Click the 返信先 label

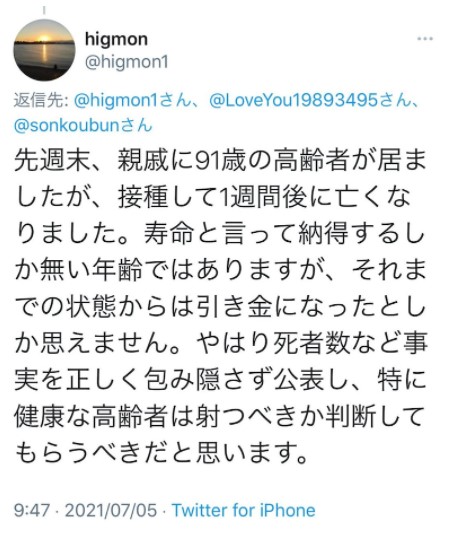click(41, 100)
